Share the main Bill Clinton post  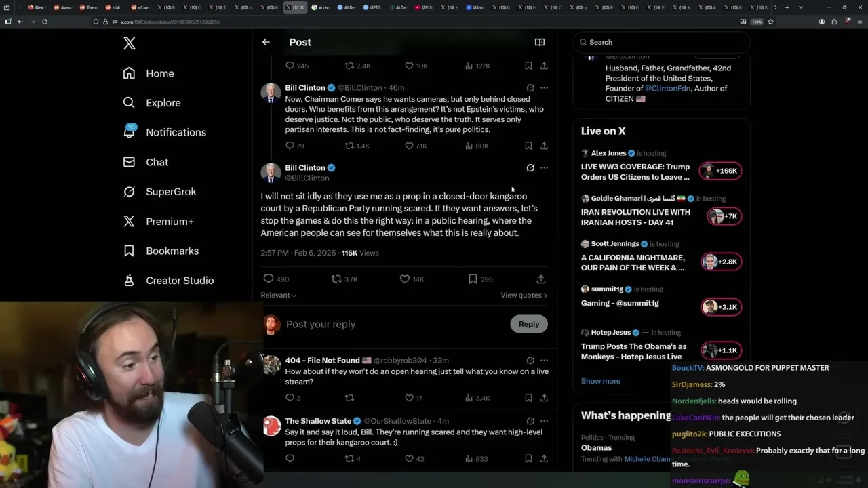tap(540, 279)
